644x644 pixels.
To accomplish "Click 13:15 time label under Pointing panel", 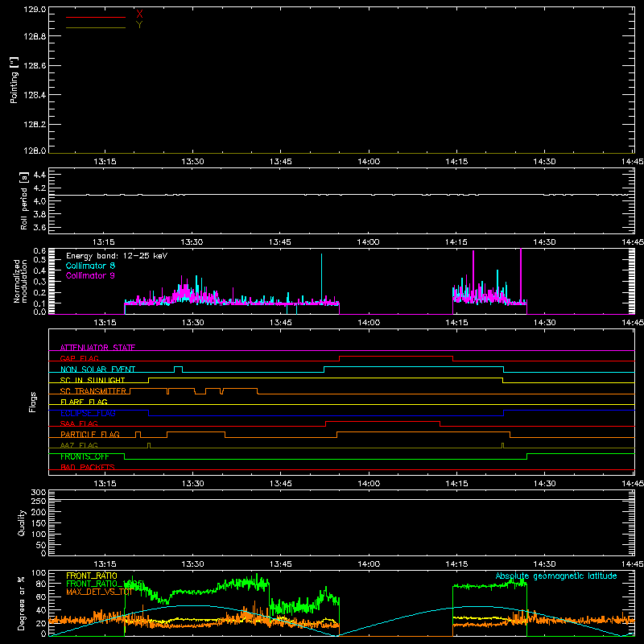I will pos(105,162).
